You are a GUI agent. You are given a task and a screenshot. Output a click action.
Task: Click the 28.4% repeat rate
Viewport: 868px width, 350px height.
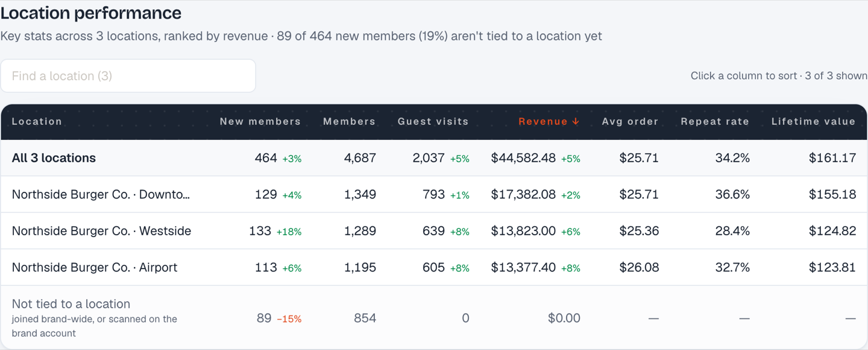click(x=732, y=231)
